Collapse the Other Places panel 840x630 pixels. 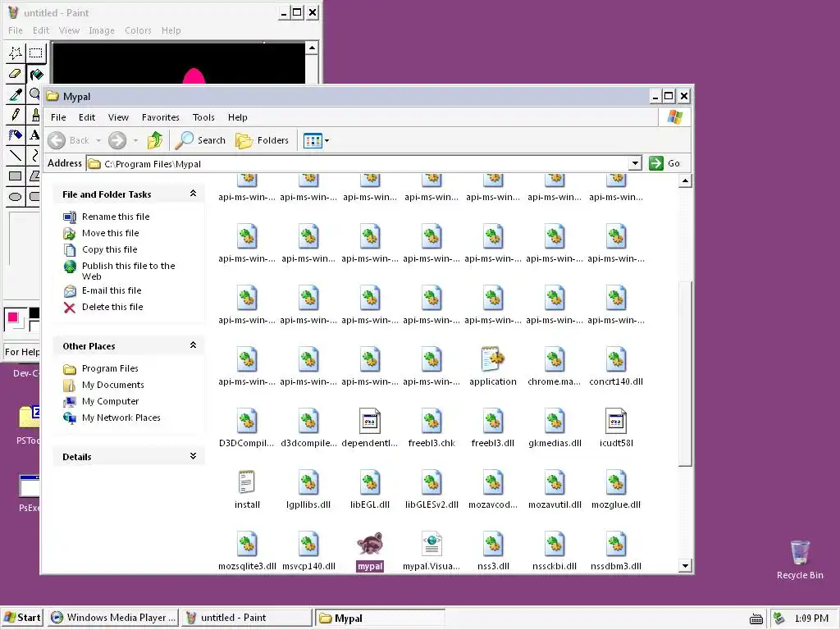(x=193, y=345)
